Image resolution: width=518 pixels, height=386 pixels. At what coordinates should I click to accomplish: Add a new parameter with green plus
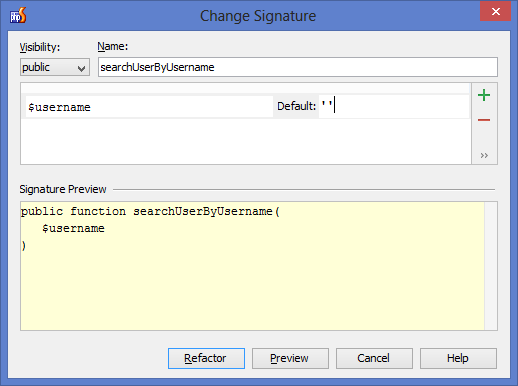484,96
